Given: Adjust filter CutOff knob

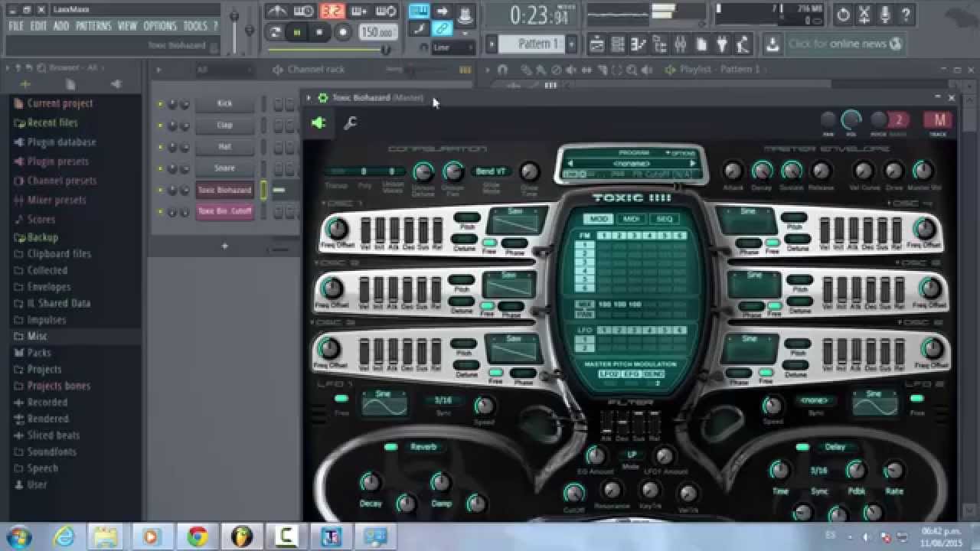Looking at the screenshot, I should [573, 492].
